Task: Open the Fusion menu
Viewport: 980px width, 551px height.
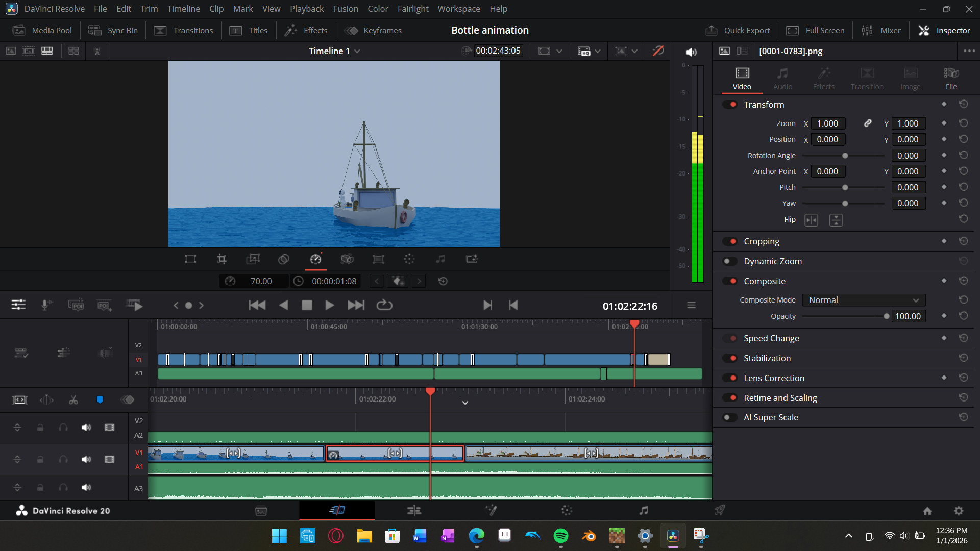Action: coord(346,9)
